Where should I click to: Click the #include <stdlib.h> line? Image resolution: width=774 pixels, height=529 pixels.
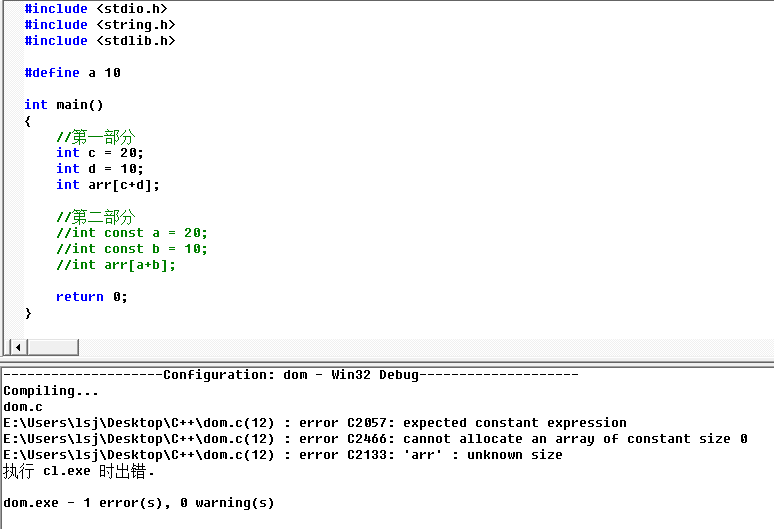100,40
